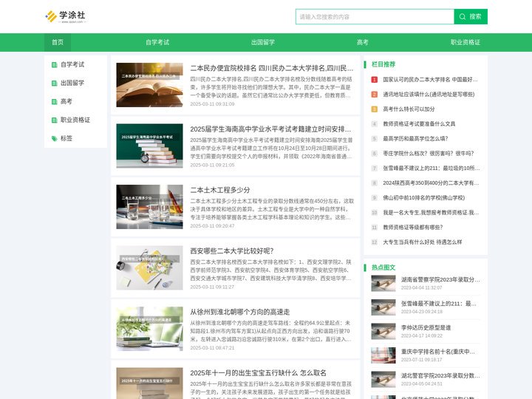Click the search box input field
The image size is (532, 399).
tap(375, 16)
